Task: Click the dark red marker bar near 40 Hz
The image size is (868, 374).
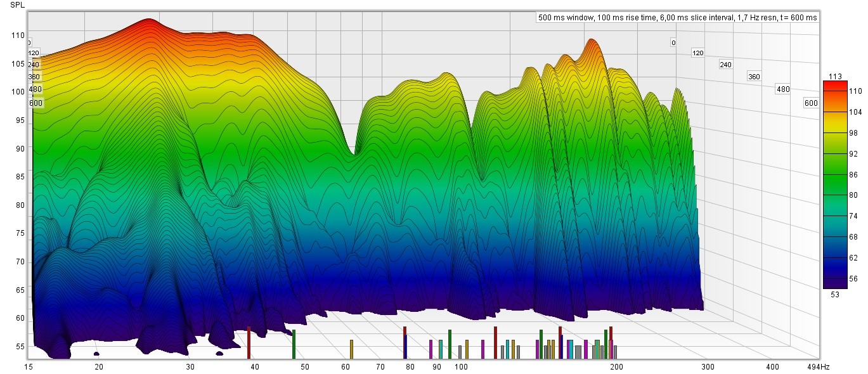Action: click(x=249, y=343)
